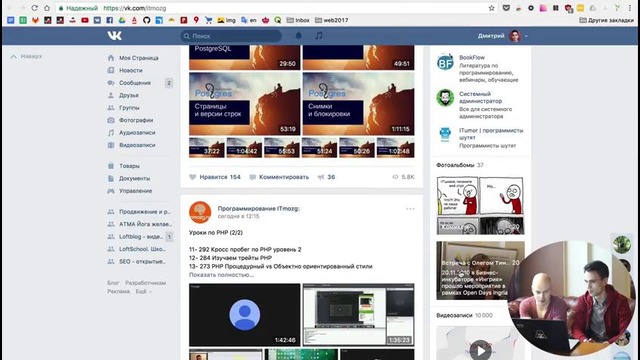Open the notifications bell icon
Image resolution: width=640 pixels, height=360 pixels.
(298, 36)
